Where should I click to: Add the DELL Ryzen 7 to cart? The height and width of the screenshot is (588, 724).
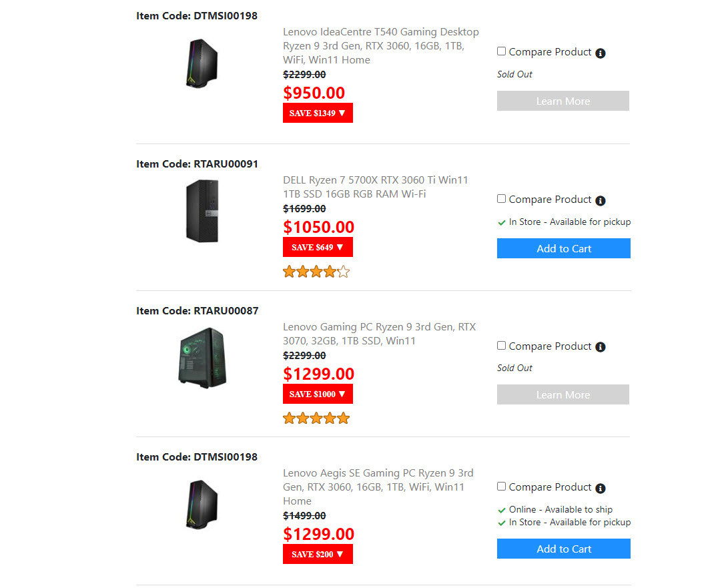click(x=563, y=248)
